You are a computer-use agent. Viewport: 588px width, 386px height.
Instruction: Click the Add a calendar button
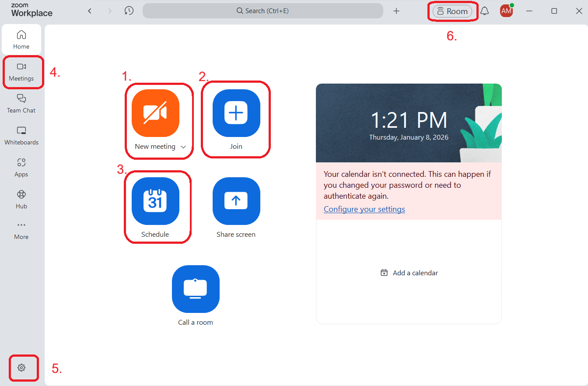(409, 273)
